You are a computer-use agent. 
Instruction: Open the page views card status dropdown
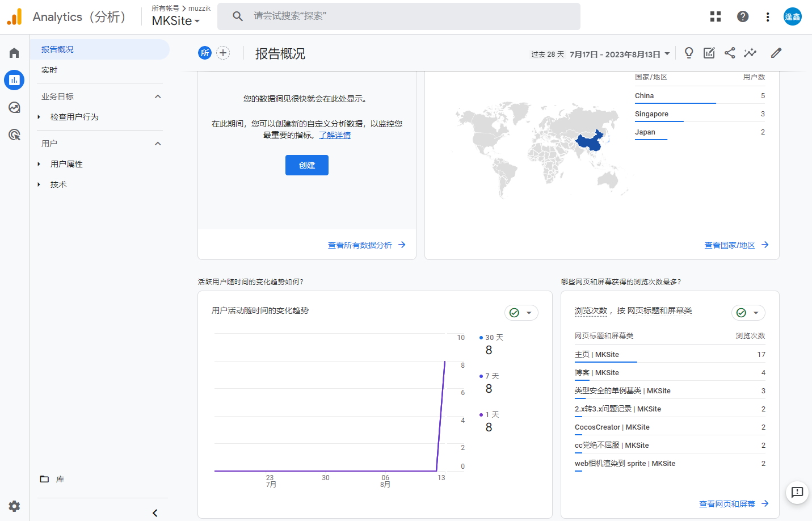(748, 313)
